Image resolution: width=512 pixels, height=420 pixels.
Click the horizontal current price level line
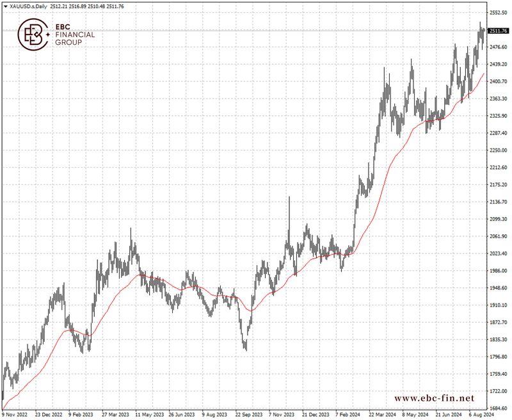click(x=256, y=31)
